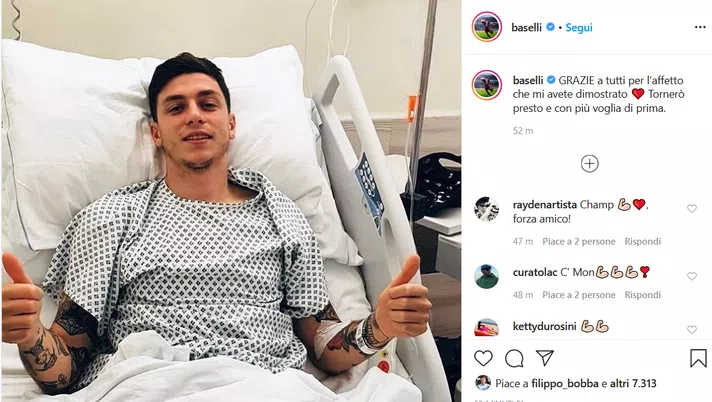This screenshot has width=712, height=402.
Task: Reply to curatolac's comment via Rispondi
Action: pyautogui.click(x=643, y=295)
